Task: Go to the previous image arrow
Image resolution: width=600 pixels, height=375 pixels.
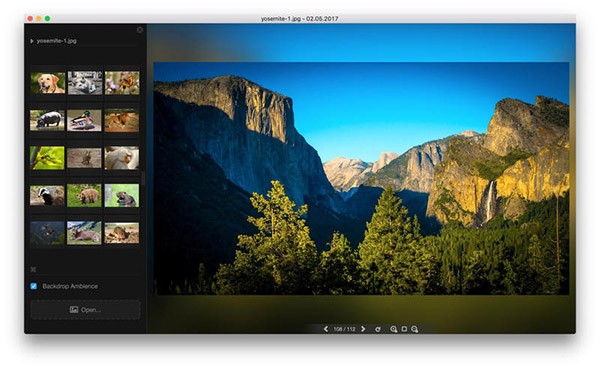Action: click(326, 329)
